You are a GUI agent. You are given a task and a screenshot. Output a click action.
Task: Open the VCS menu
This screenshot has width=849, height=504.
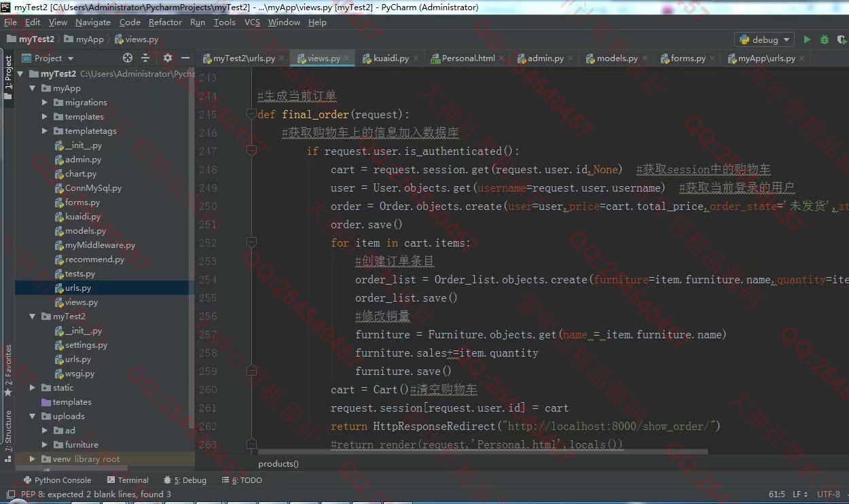pyautogui.click(x=252, y=22)
